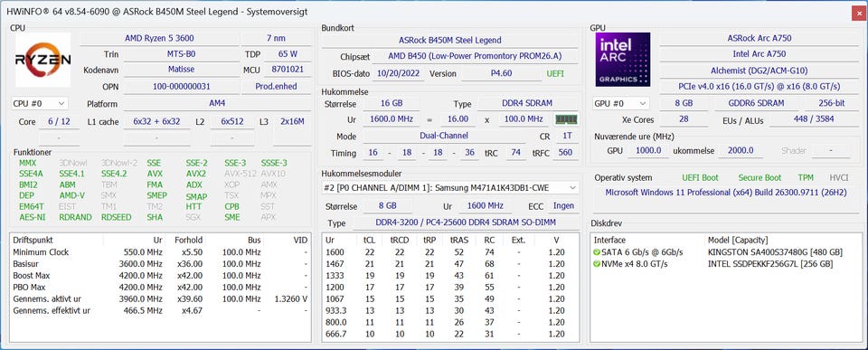Click the RDSEED feature flag
868x350 pixels.
pyautogui.click(x=117, y=217)
